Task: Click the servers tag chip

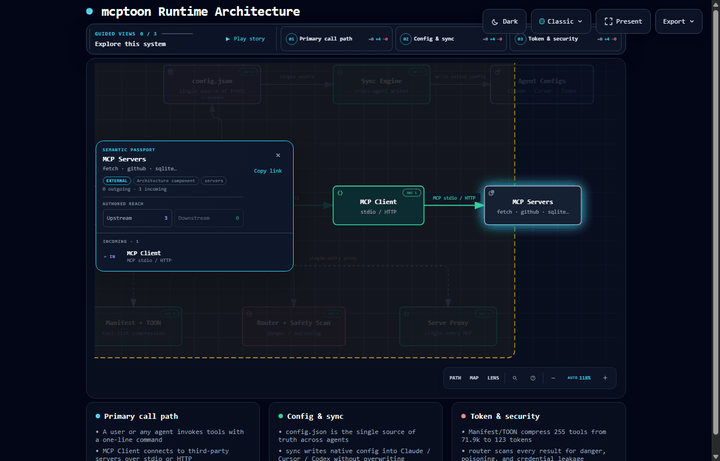Action: (214, 181)
